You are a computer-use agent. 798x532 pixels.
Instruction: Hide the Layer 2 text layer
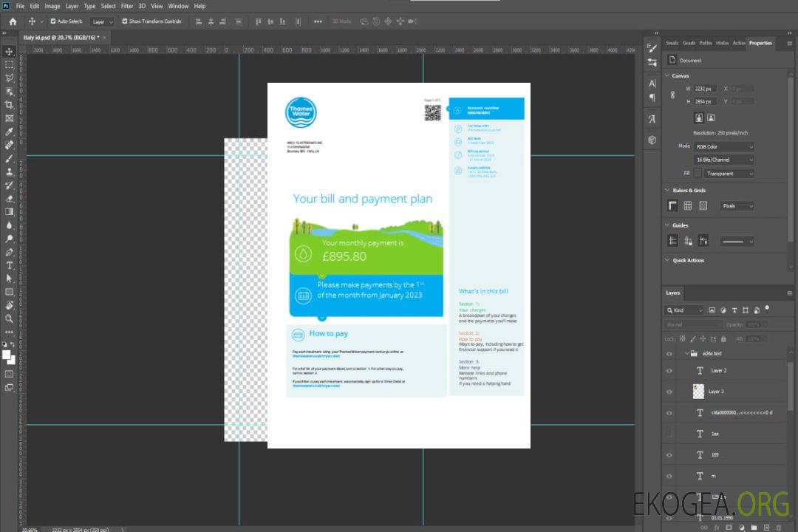669,371
